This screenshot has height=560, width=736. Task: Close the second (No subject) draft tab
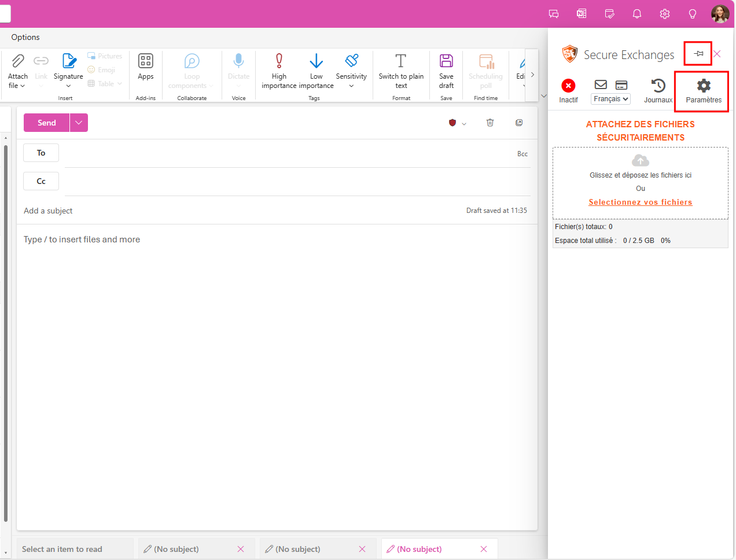coord(362,549)
